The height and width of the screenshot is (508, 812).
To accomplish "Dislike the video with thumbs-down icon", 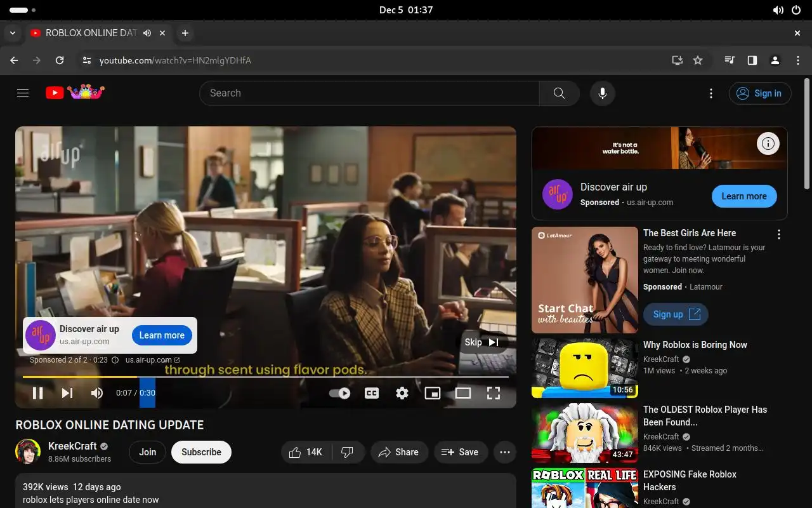I will (x=348, y=452).
